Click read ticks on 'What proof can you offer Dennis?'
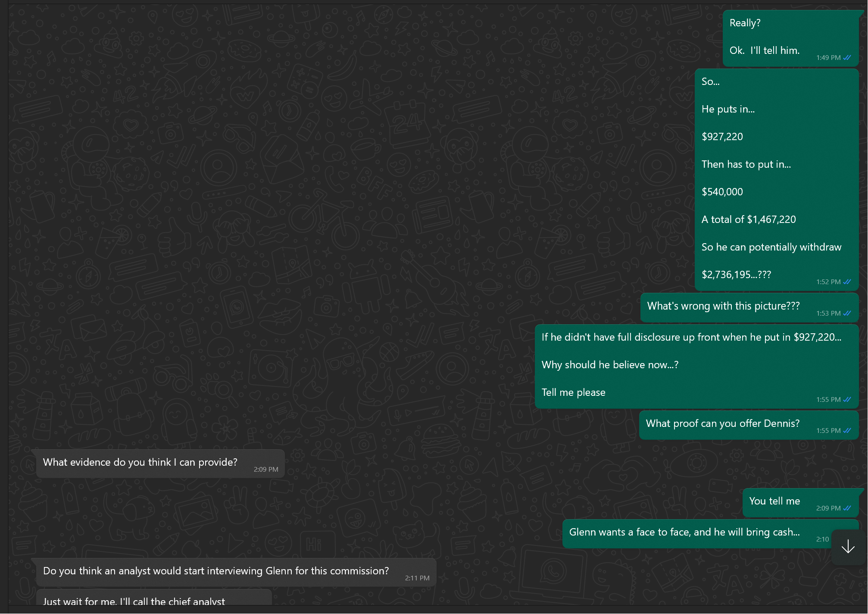 (x=847, y=431)
